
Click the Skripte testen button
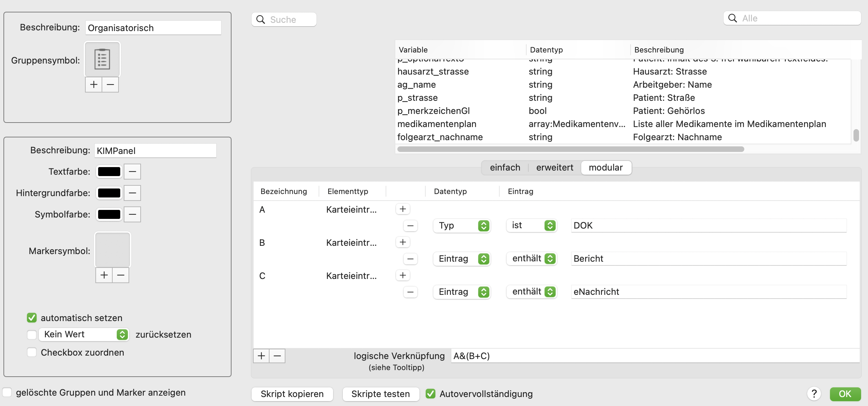coord(381,394)
